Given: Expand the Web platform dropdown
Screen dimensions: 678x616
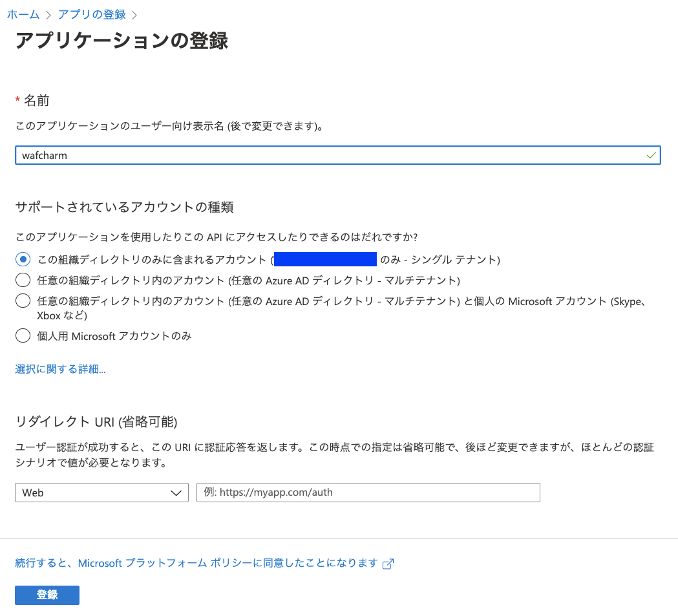Looking at the screenshot, I should click(101, 493).
